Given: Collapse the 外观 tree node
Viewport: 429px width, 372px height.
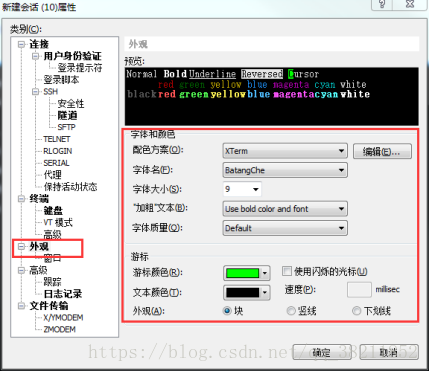Looking at the screenshot, I should [22, 246].
